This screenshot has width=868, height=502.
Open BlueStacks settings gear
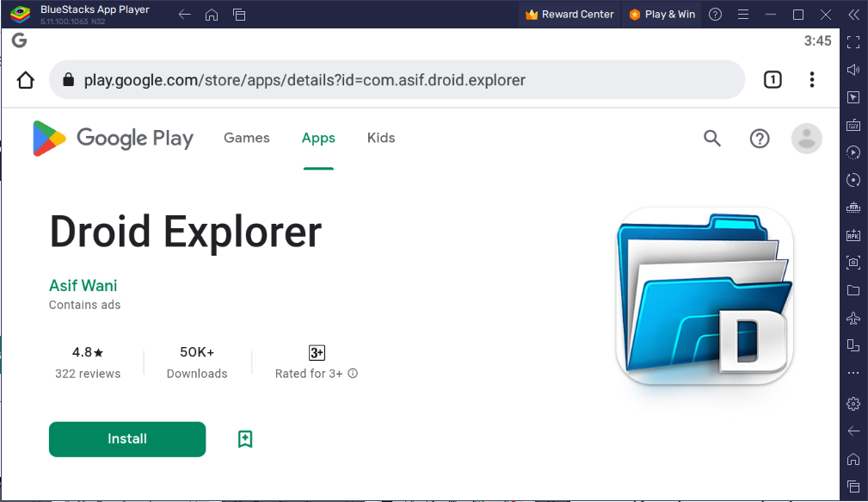point(853,404)
